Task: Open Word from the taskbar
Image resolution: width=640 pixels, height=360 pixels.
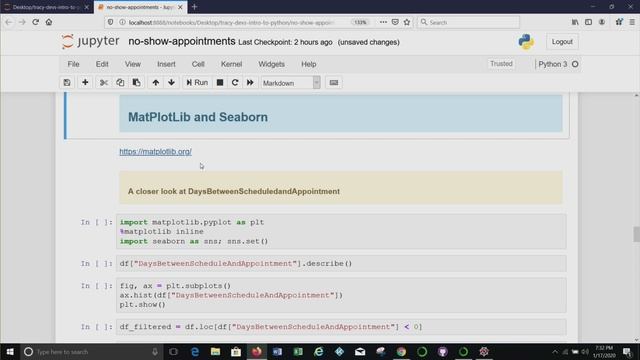Action: pos(277,351)
